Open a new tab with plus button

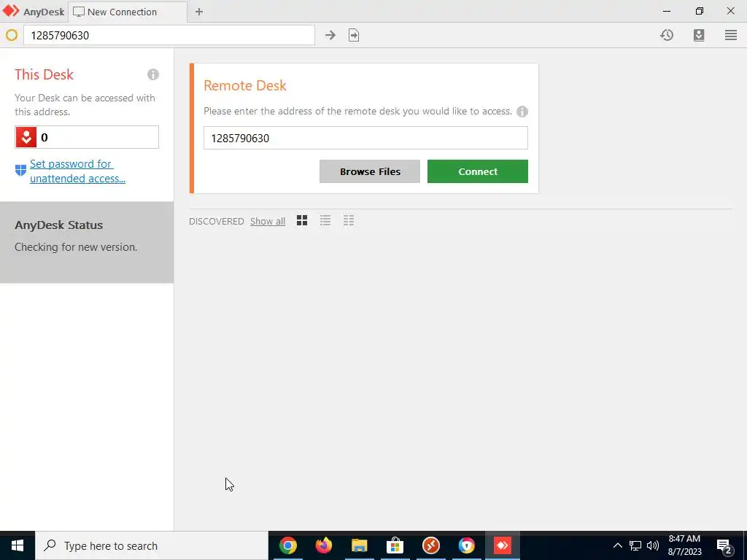(199, 12)
